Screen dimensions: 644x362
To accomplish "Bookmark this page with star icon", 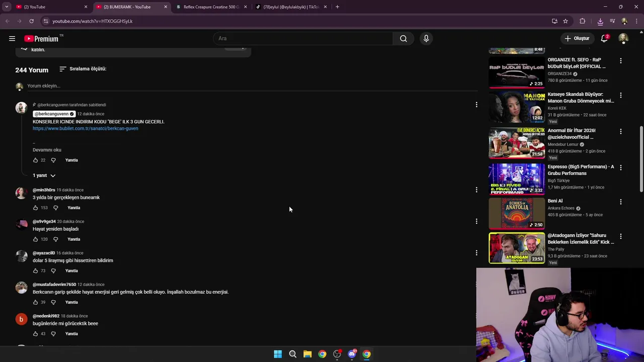I will 566,21.
